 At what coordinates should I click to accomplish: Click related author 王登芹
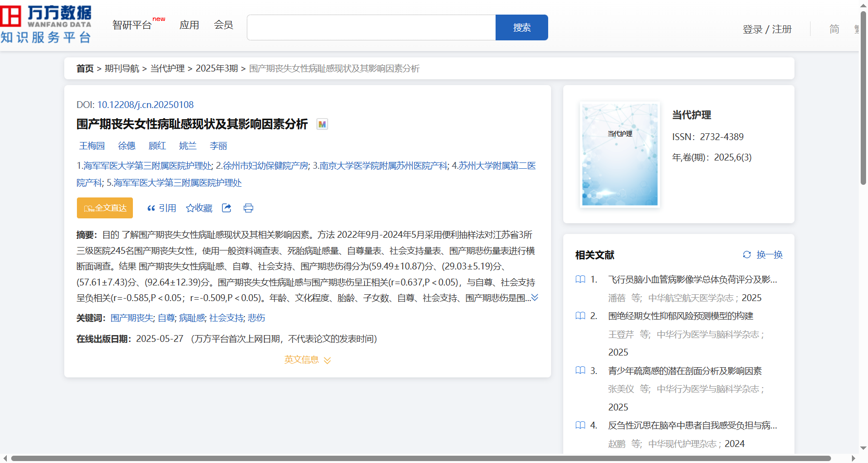point(621,335)
